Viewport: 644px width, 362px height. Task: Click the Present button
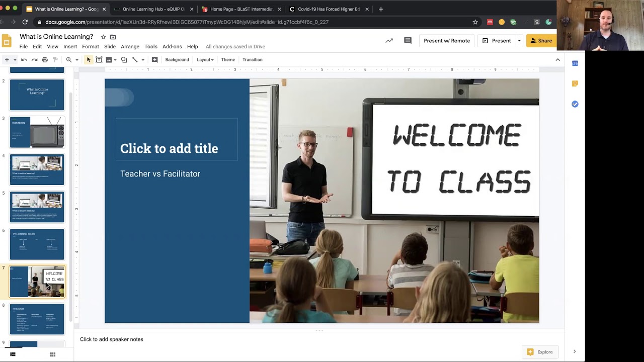497,41
